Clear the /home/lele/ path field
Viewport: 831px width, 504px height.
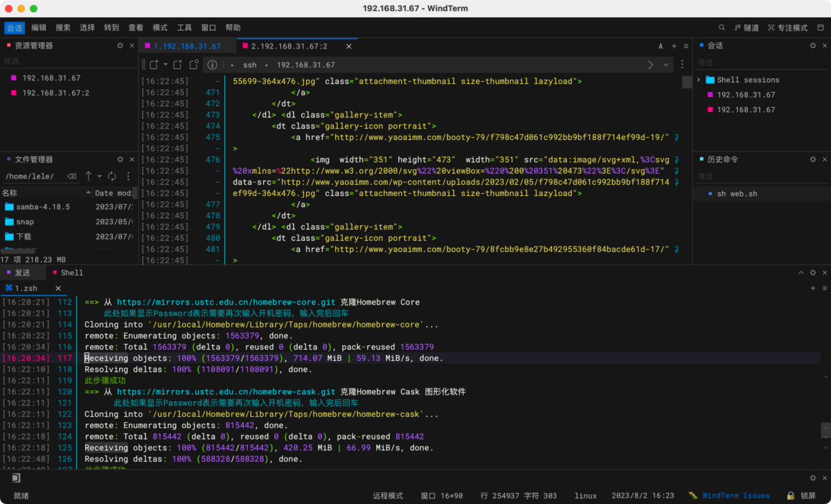(x=72, y=177)
